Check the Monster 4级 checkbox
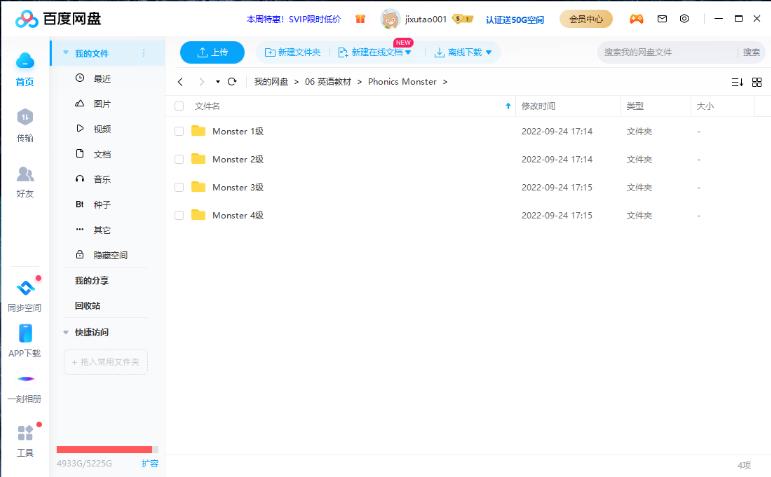The width and height of the screenshot is (771, 477). coord(179,215)
